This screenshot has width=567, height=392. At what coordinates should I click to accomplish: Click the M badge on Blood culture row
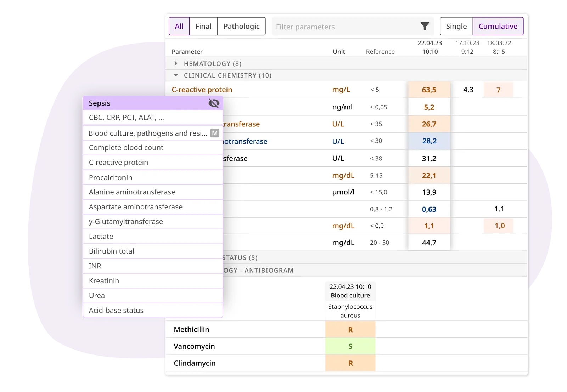[215, 133]
